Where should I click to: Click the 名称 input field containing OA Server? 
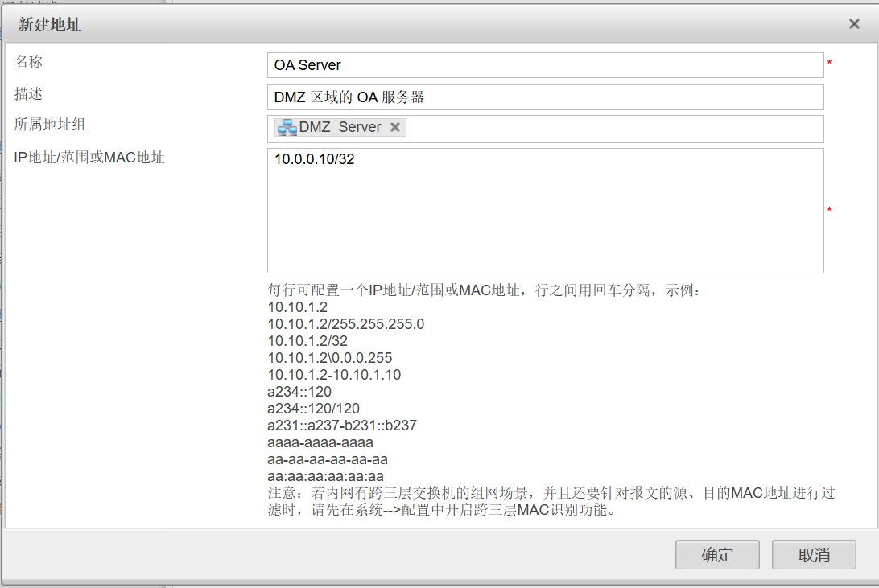pos(546,65)
